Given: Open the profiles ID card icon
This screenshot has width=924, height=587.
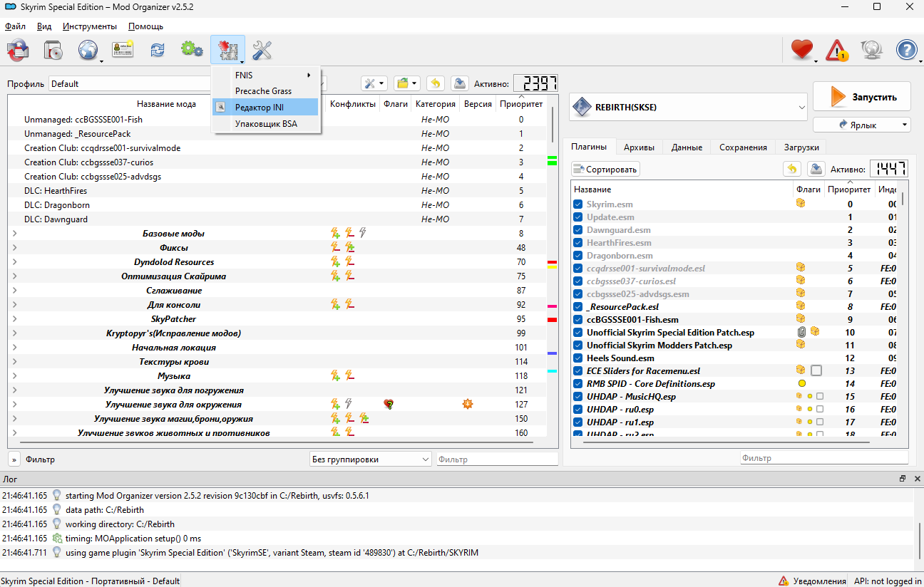Looking at the screenshot, I should (x=123, y=50).
